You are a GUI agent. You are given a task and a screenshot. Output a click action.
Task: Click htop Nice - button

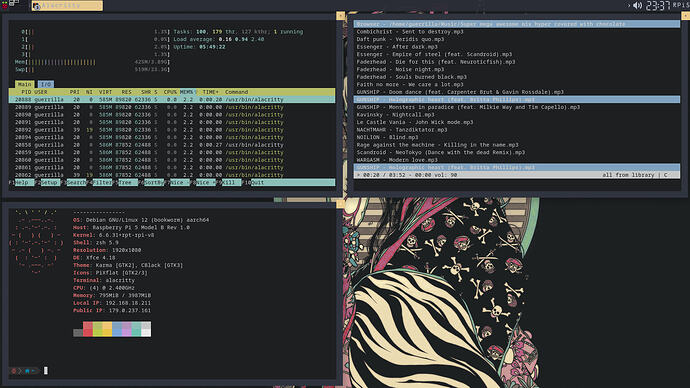(180, 182)
